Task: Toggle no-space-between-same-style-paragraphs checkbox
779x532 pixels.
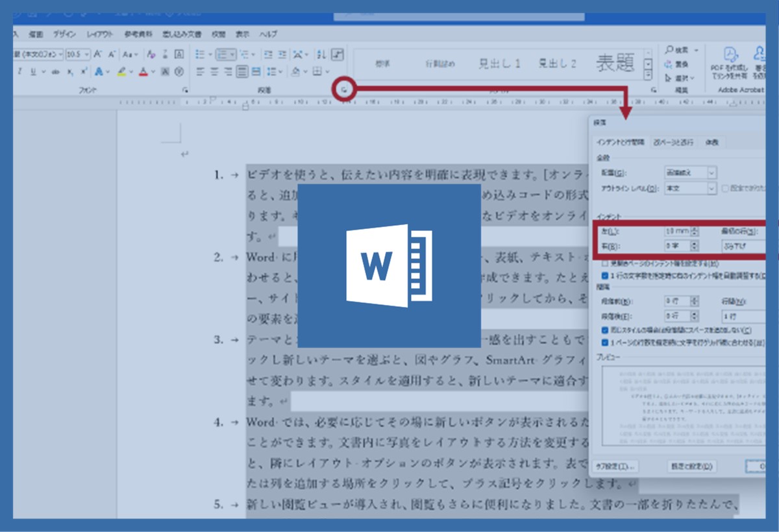Action: [605, 330]
